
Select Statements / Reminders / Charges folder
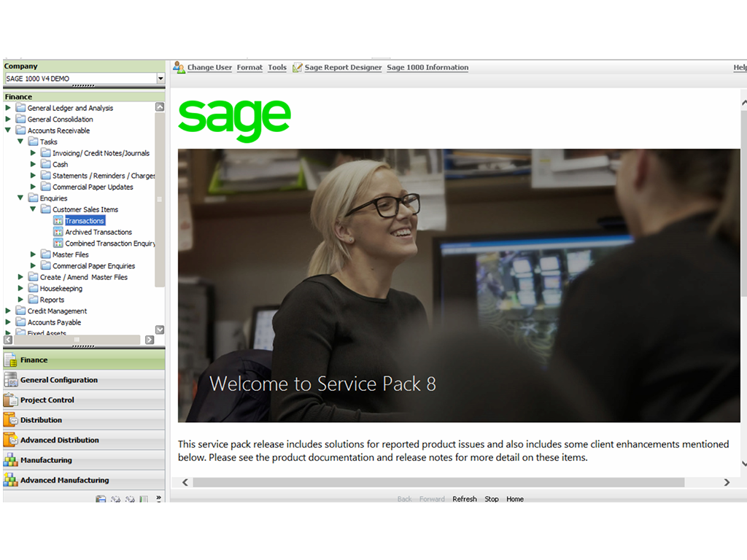104,175
